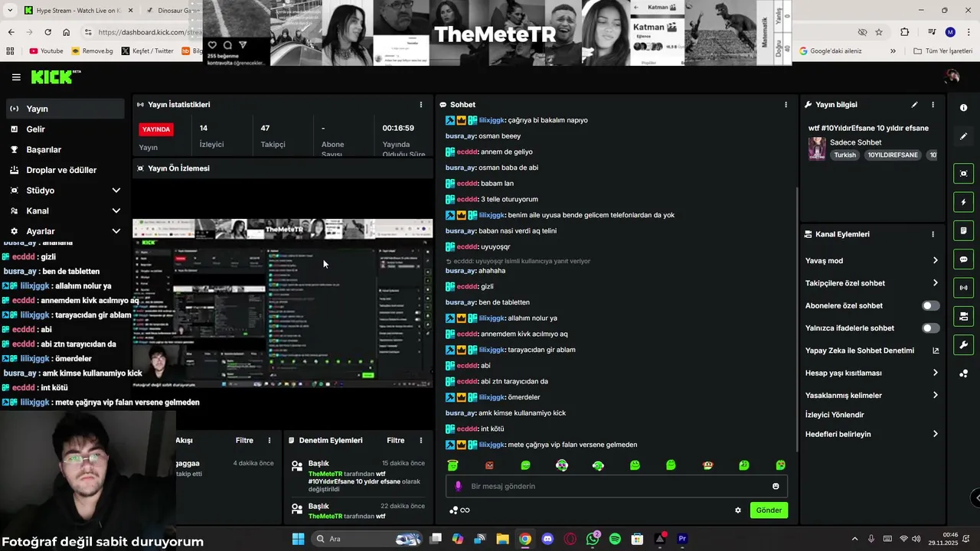The image size is (980, 551).
Task: Open Yayın İstatistikleri panel options menu
Action: click(x=420, y=105)
